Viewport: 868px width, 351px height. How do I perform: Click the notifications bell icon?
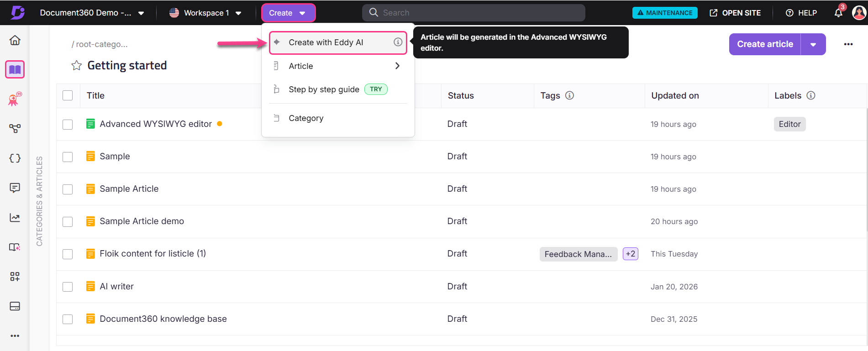click(838, 13)
